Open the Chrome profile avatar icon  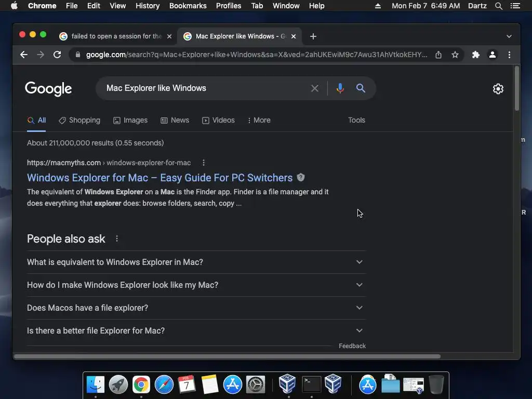pos(493,55)
